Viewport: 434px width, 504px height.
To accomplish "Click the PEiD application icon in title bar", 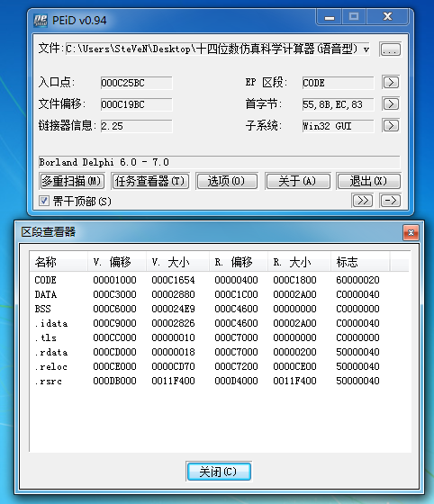I will click(x=41, y=21).
